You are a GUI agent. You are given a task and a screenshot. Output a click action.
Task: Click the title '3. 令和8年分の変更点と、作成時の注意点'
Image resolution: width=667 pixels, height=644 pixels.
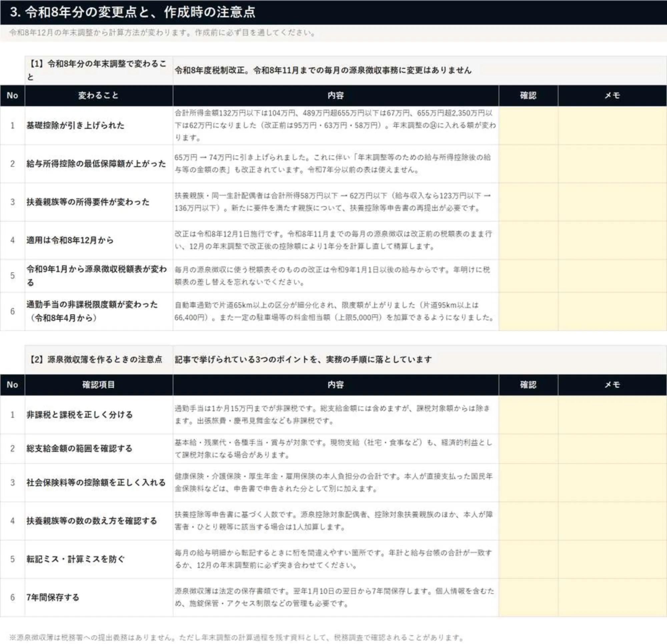pos(133,12)
